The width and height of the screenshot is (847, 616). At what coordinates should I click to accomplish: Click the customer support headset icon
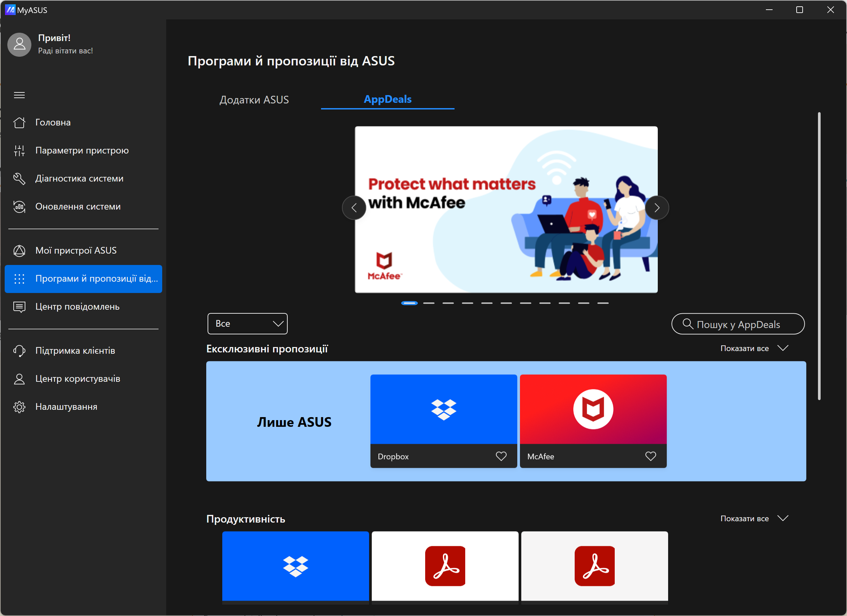(19, 351)
